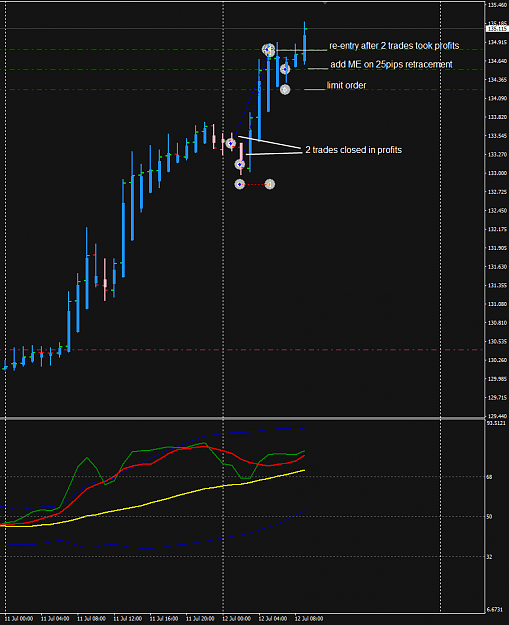Click the '11 Jul 20:00' time label
This screenshot has width=509, height=625.
tap(200, 619)
